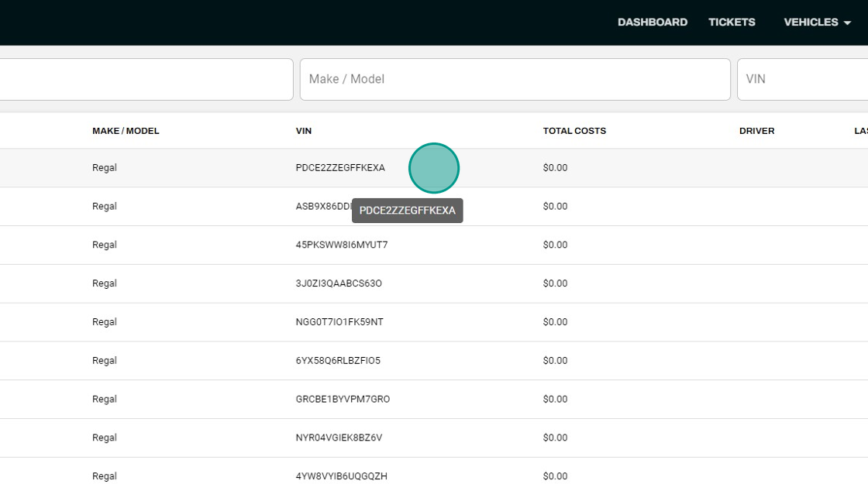The height and width of the screenshot is (484, 868).
Task: Select the row with VIN GRCBE1BYVPM7GRO
Action: click(434, 399)
